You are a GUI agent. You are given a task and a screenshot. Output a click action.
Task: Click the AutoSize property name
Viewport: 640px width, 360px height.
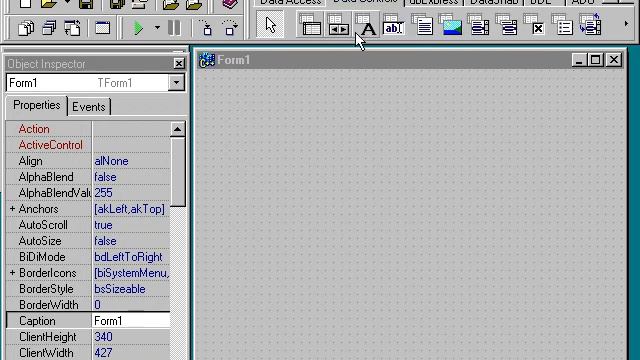pyautogui.click(x=40, y=241)
